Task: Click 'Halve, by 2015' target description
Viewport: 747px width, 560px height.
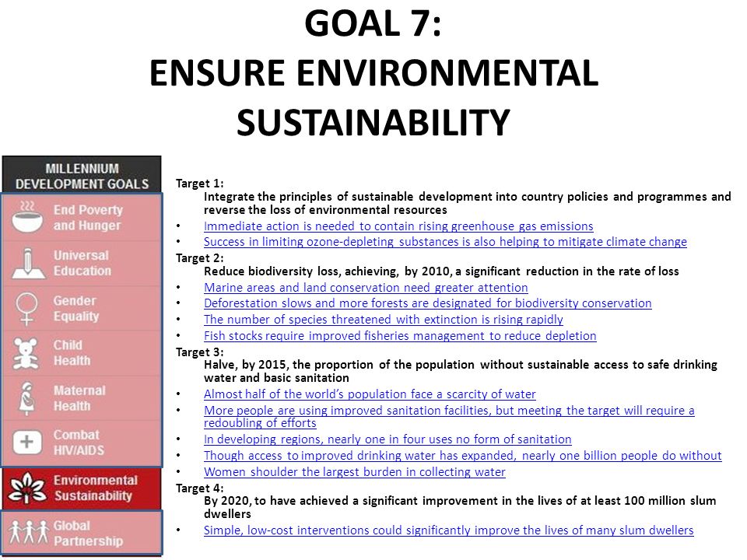Action: coord(461,372)
